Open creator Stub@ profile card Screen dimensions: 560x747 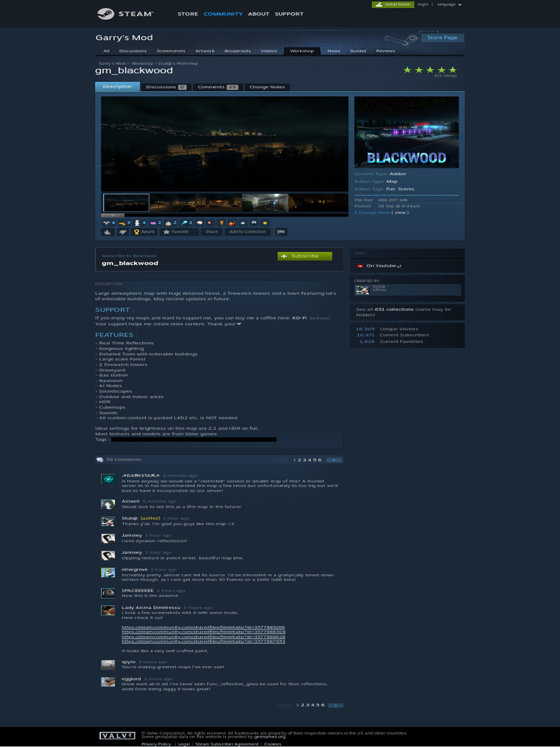point(408,290)
